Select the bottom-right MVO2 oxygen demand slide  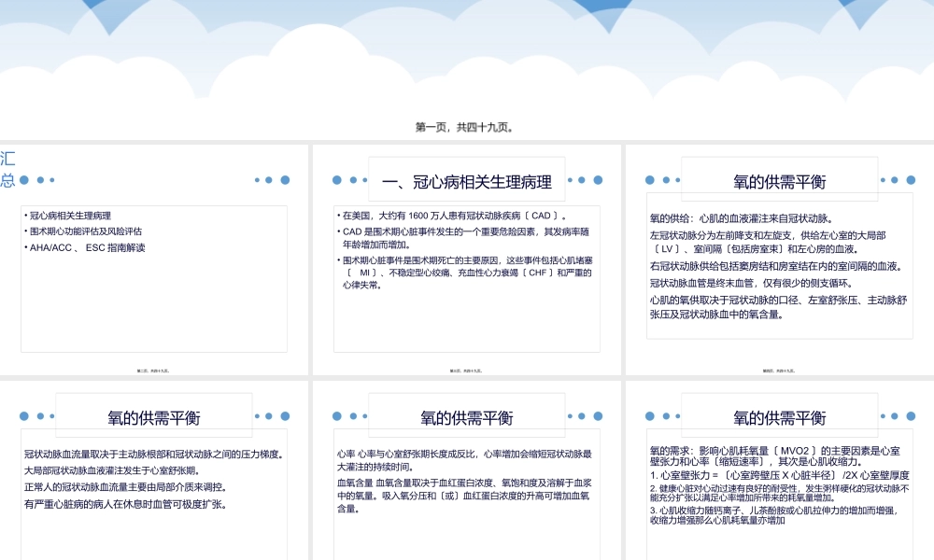(x=778, y=467)
